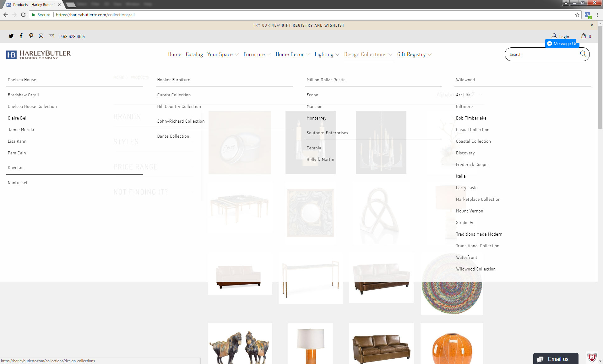This screenshot has height=364, width=603.
Task: Open the orange base table lamp thumbnail
Action: click(x=311, y=344)
